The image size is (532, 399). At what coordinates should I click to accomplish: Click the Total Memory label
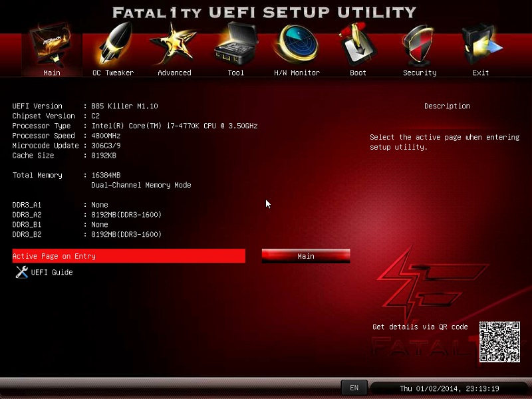tap(37, 175)
